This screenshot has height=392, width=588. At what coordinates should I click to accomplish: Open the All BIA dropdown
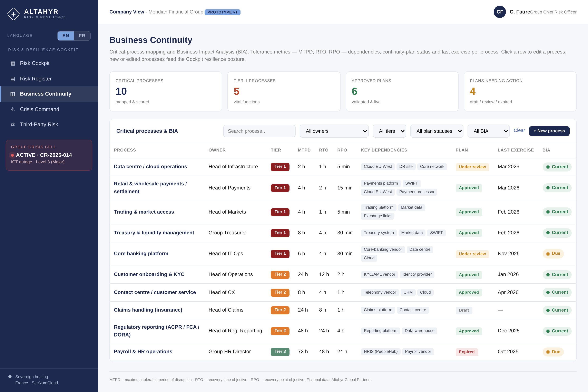(488, 131)
